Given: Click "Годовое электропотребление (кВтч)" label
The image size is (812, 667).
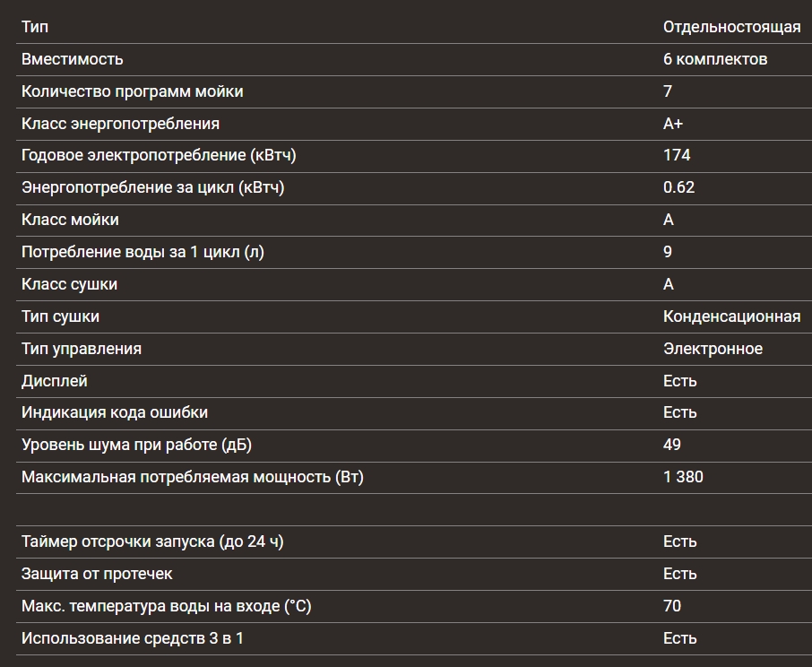Looking at the screenshot, I should click(x=159, y=155).
